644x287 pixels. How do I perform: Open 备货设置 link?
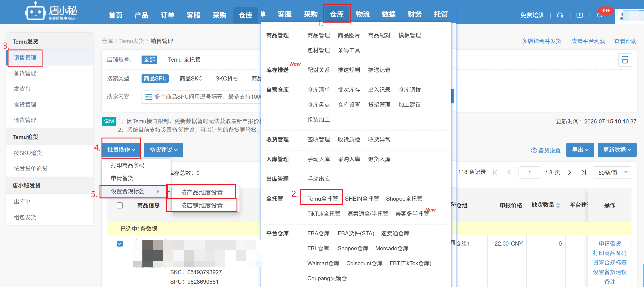tap(549, 150)
